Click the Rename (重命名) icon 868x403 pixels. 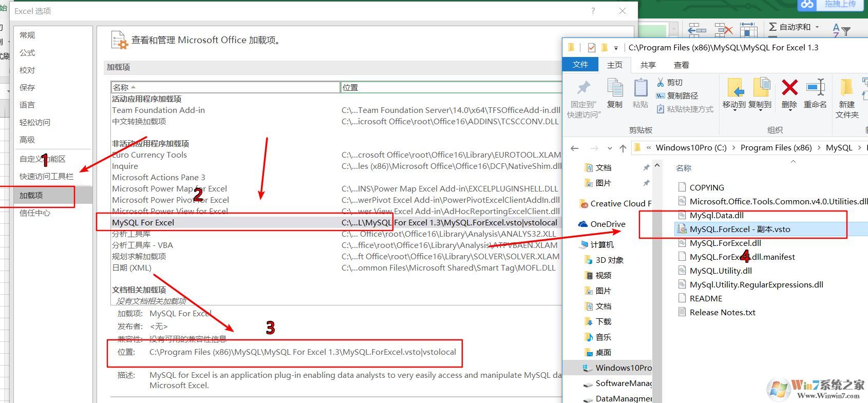point(815,88)
